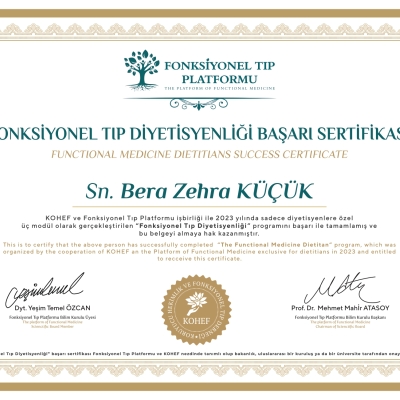Image resolution: width=400 pixels, height=400 pixels.
Task: Click the signature above Dyt. Yeşim Temel ÖZCAN
Action: click(x=44, y=289)
